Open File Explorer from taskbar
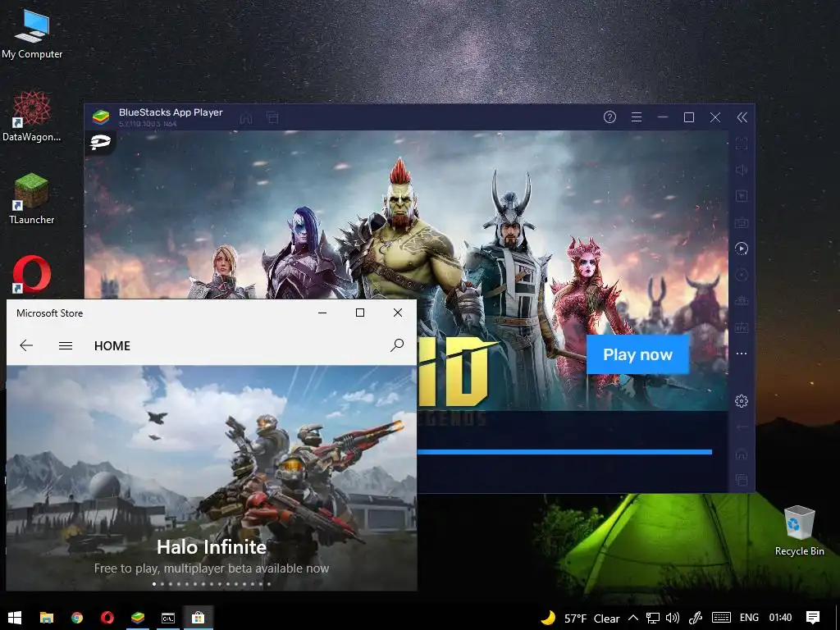The height and width of the screenshot is (630, 840). 47,618
